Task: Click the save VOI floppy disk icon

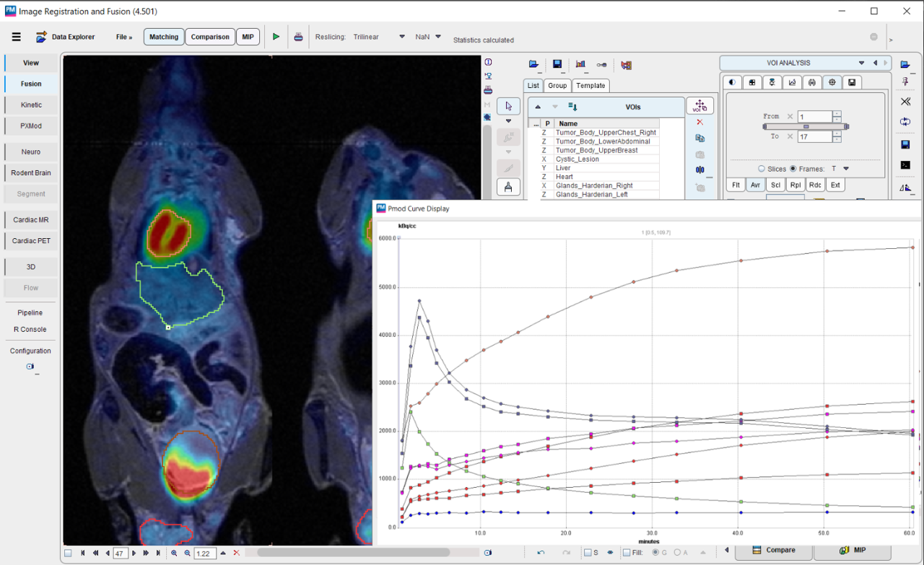Action: [557, 64]
